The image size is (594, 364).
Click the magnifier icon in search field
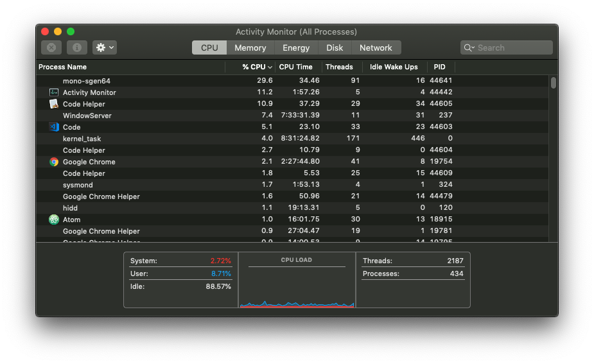pos(469,48)
